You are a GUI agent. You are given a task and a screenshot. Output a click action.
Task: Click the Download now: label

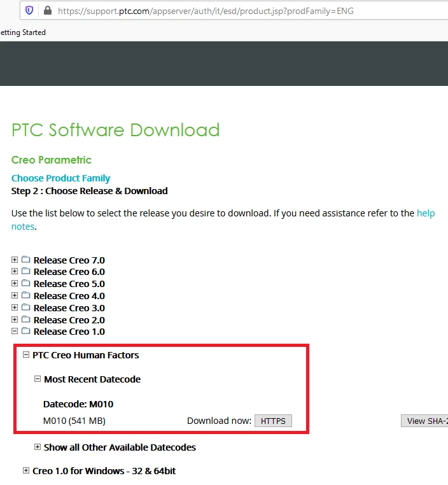[219, 421]
